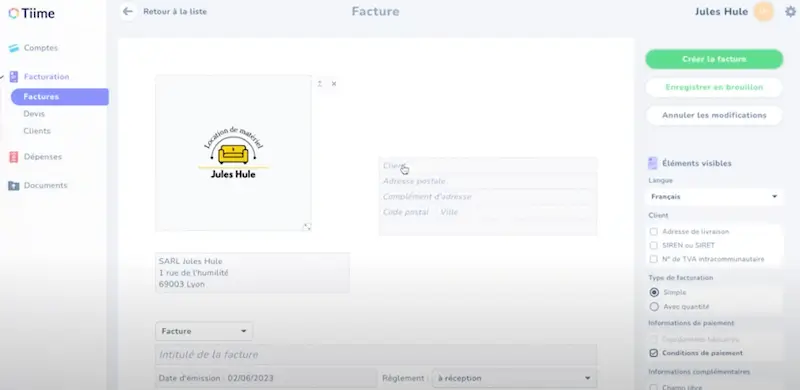
Task: Enable the Adresse de livraison checkbox
Action: click(654, 232)
